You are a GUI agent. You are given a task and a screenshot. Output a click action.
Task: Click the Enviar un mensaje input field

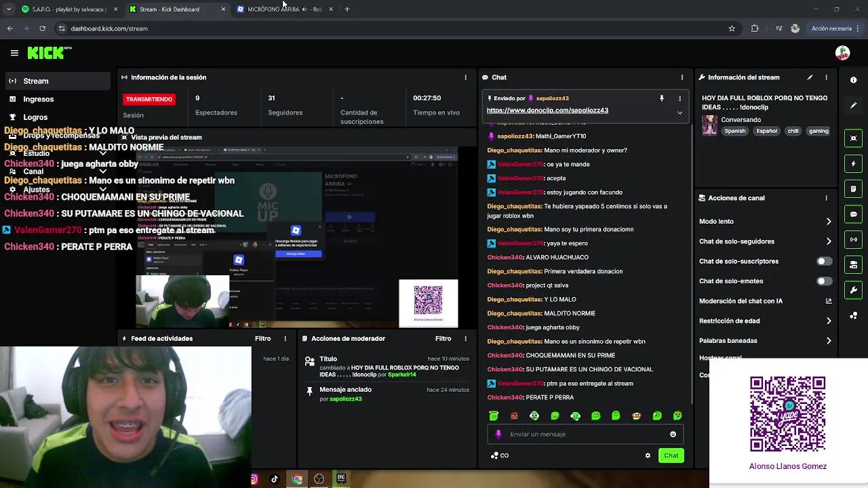click(585, 434)
